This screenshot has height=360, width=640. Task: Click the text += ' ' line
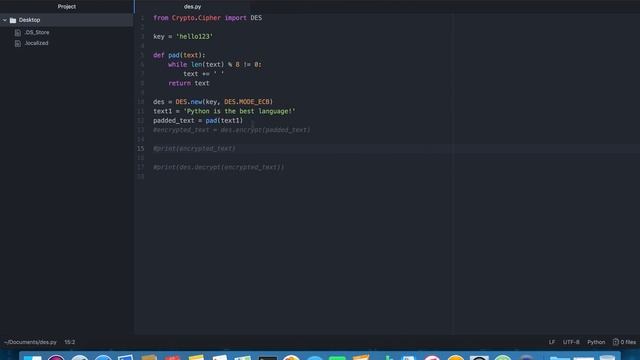[204, 74]
